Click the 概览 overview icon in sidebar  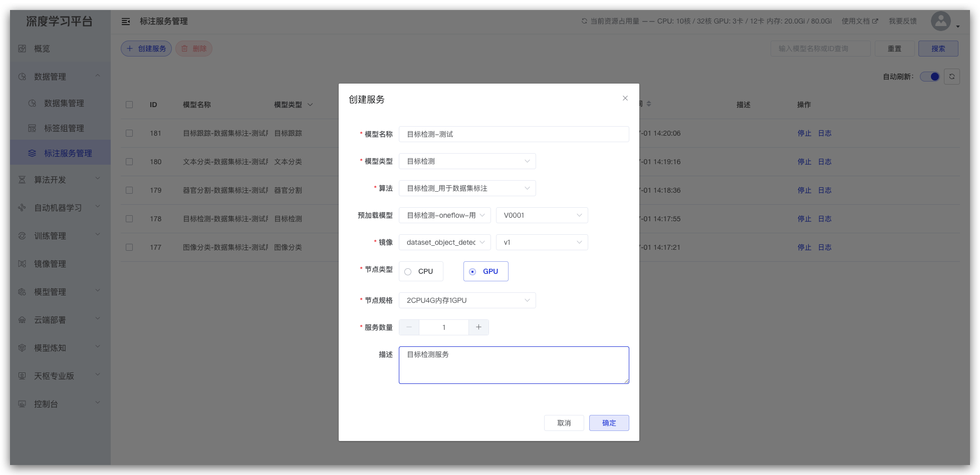click(x=22, y=49)
